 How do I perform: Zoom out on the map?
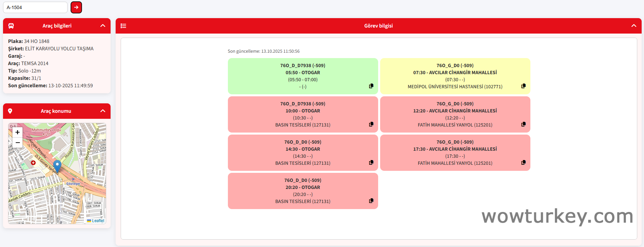pos(17,143)
